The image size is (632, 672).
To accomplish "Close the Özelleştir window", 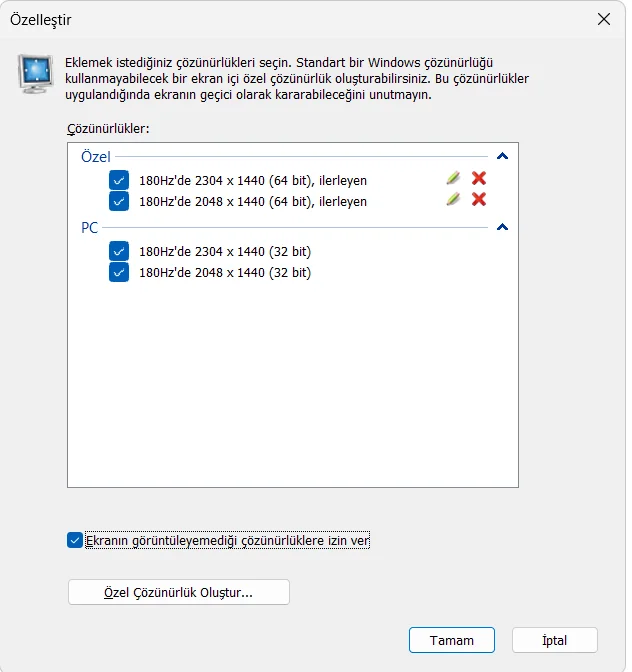I will [x=603, y=19].
